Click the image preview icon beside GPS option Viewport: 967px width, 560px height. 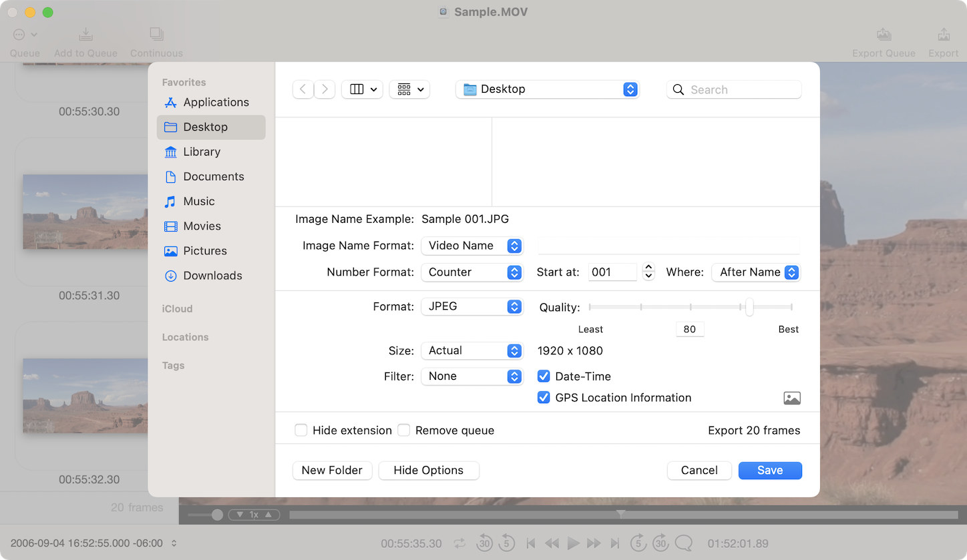[792, 398]
